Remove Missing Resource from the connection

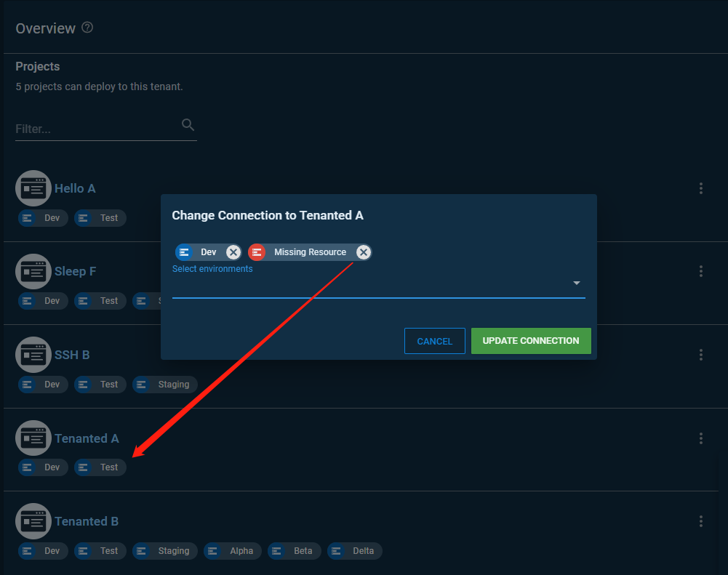pyautogui.click(x=363, y=252)
